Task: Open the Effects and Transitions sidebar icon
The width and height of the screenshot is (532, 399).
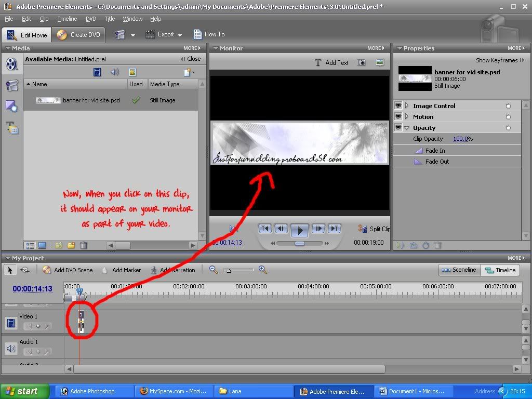Action: pyautogui.click(x=12, y=107)
